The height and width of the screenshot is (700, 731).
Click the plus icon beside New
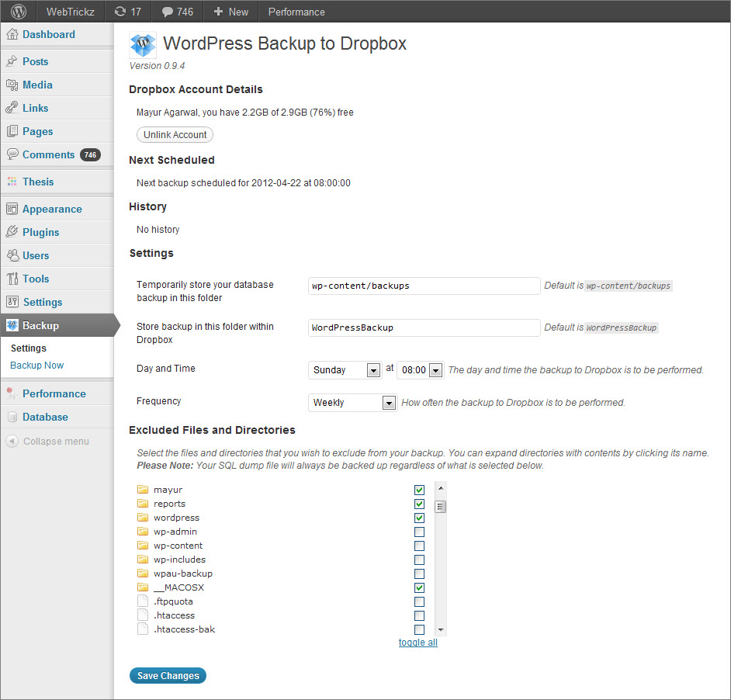tap(218, 12)
